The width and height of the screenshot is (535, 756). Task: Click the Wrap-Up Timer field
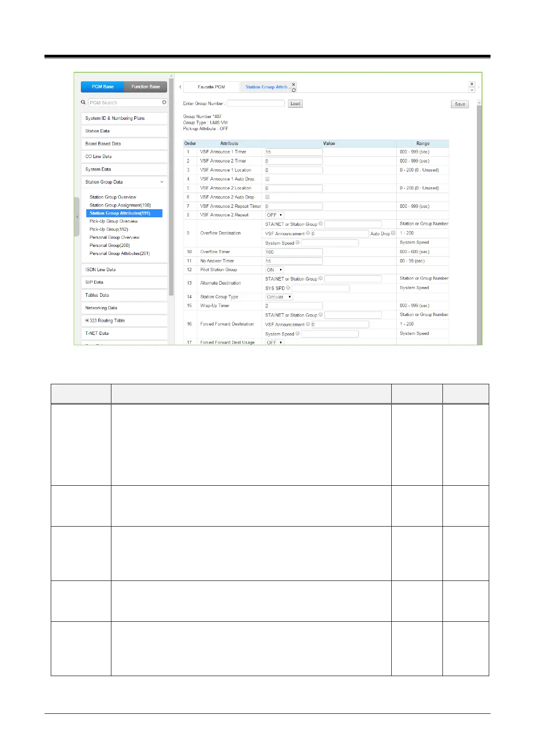tap(294, 306)
